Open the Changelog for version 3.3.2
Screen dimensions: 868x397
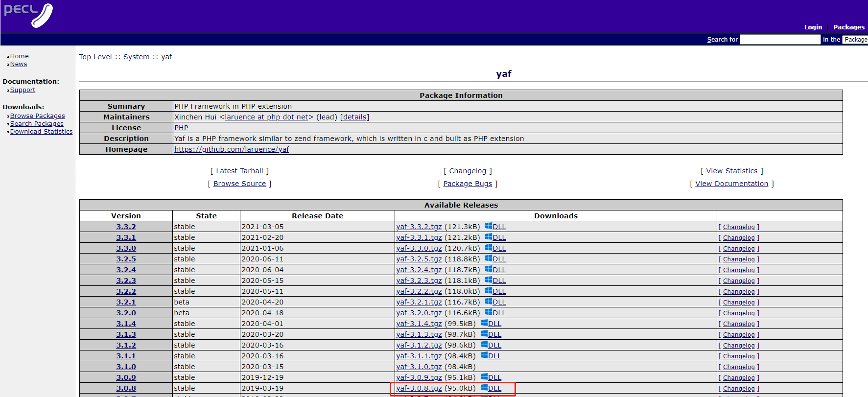coord(739,227)
